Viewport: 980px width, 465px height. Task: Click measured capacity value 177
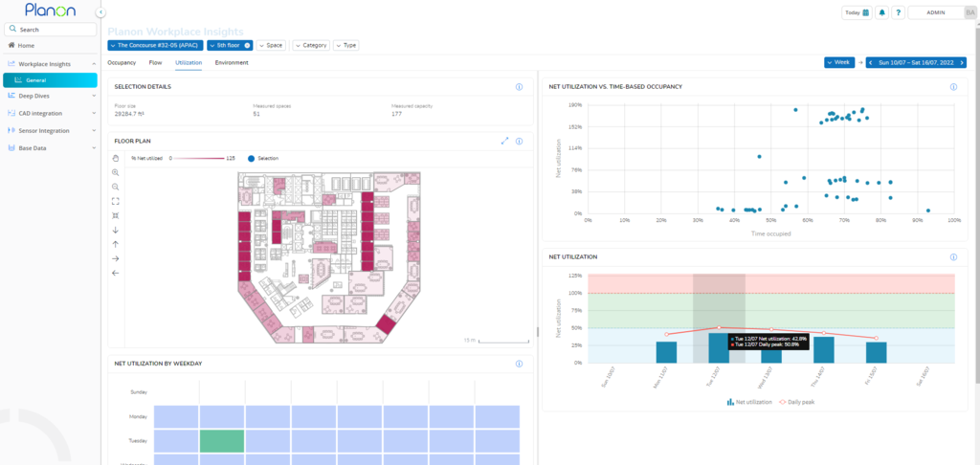pos(396,115)
